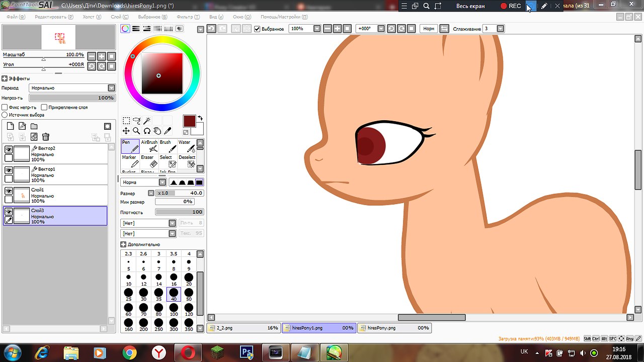Activate the move tool
Viewport: 644px width, 362px height.
pyautogui.click(x=126, y=131)
